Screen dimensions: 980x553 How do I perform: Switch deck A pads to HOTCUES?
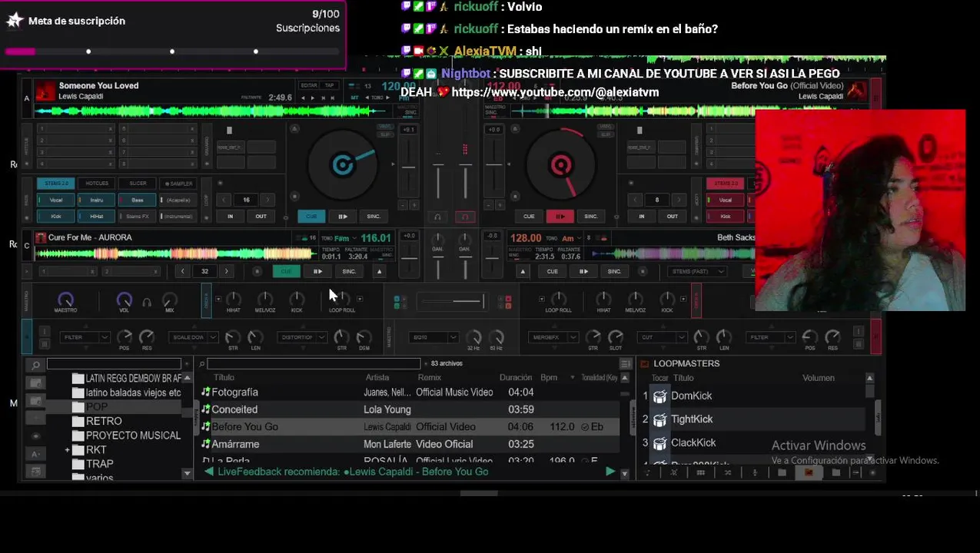pos(97,184)
